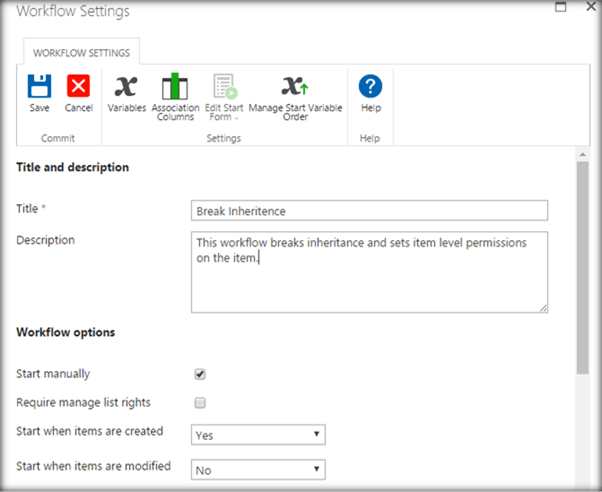Click the Description box resize handle

pyautogui.click(x=543, y=308)
